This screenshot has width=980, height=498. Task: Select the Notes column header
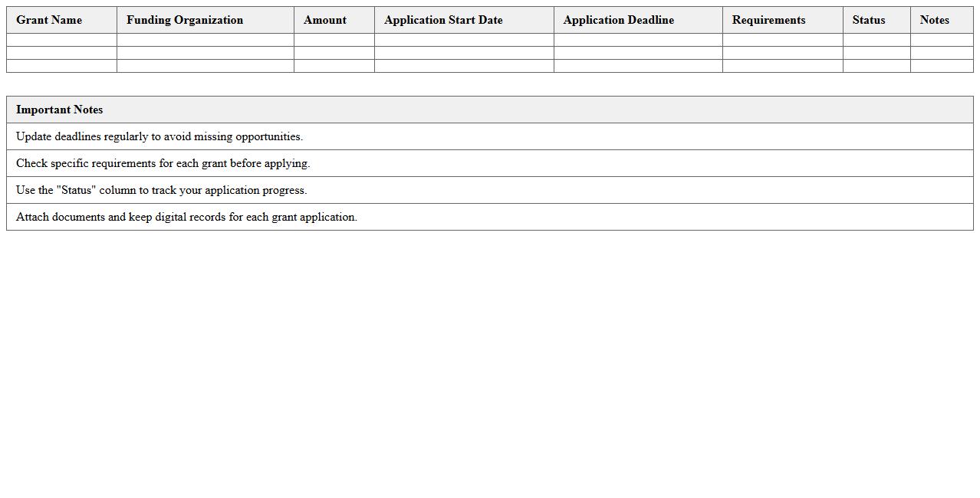(x=935, y=20)
